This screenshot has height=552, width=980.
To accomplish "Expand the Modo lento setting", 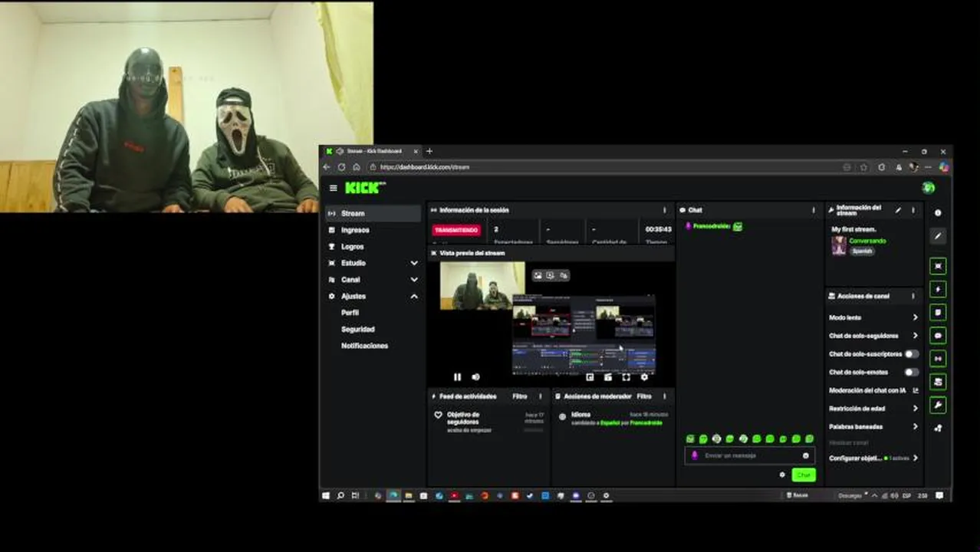I will point(873,317).
